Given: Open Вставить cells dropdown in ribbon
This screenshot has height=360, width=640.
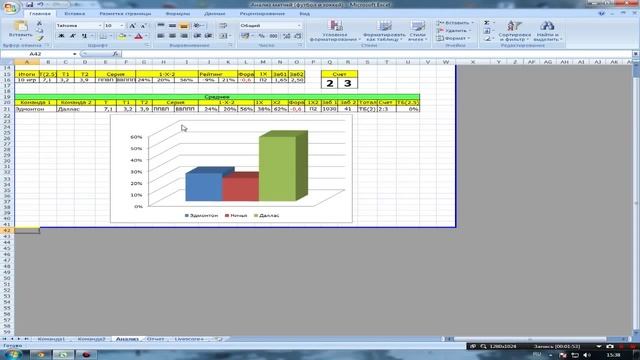Looking at the screenshot, I should click(454, 23).
